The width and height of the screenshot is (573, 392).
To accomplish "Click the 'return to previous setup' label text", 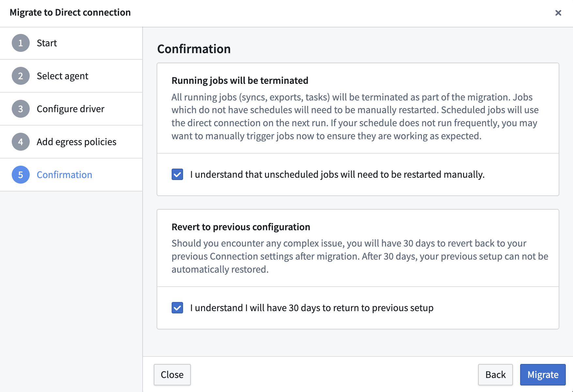I will pyautogui.click(x=312, y=308).
